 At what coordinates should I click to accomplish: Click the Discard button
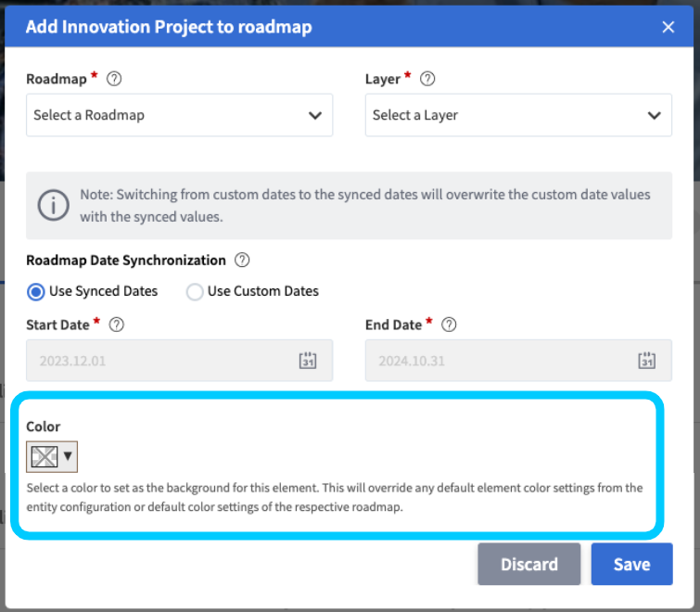pos(528,564)
